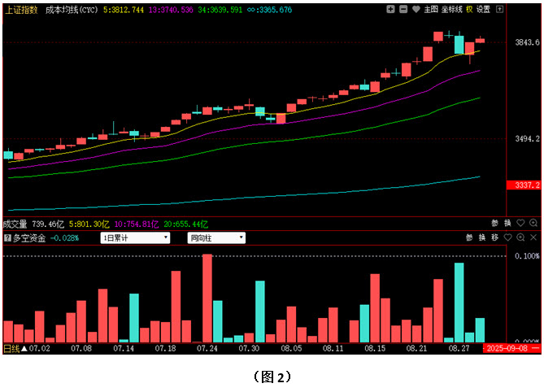This screenshot has width=544, height=392.
Task: Click the 移 icon in the 多空资金 row
Action: 495,237
